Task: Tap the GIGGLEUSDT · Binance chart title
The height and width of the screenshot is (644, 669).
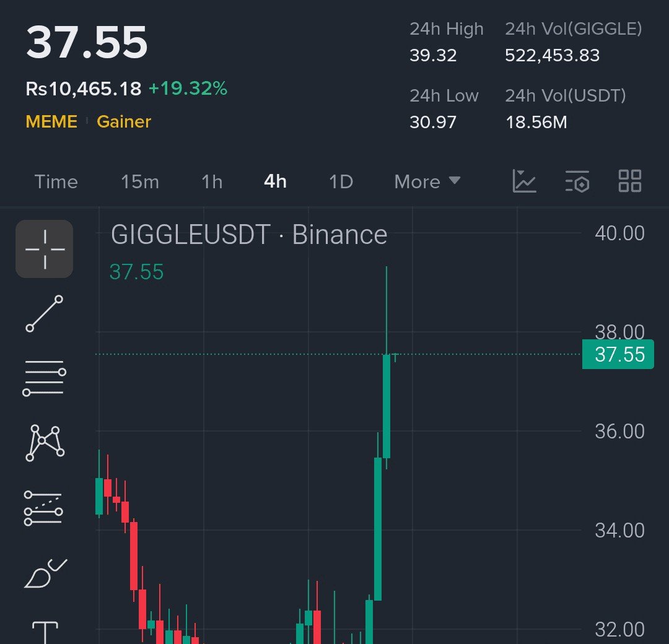Action: (x=249, y=235)
